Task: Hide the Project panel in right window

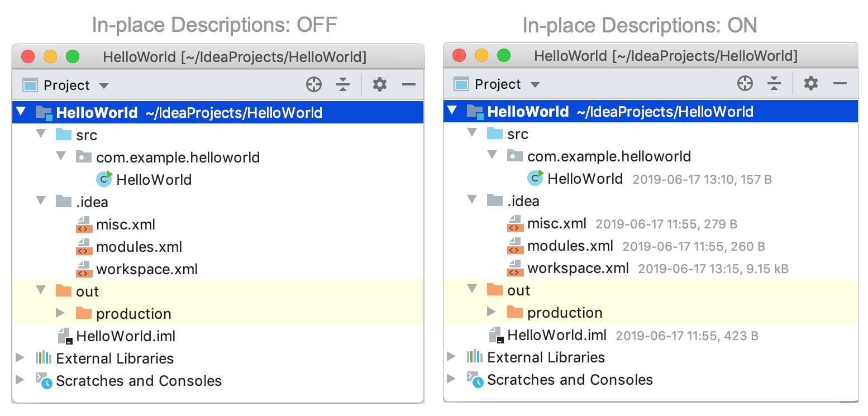Action: (x=840, y=84)
